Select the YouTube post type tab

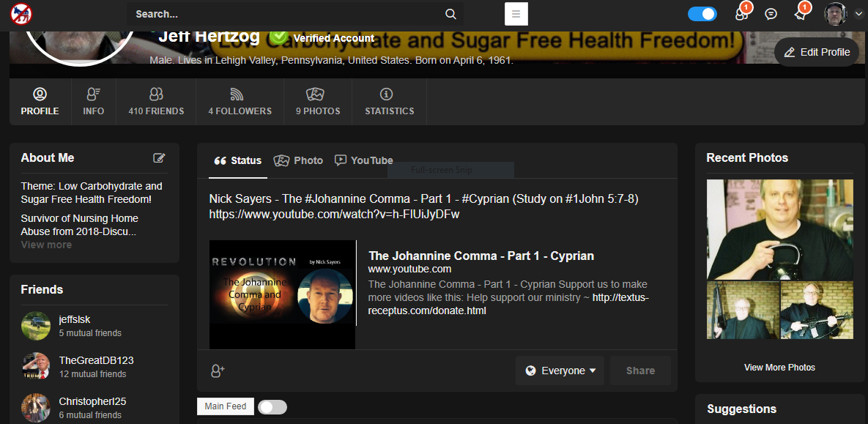click(x=364, y=160)
